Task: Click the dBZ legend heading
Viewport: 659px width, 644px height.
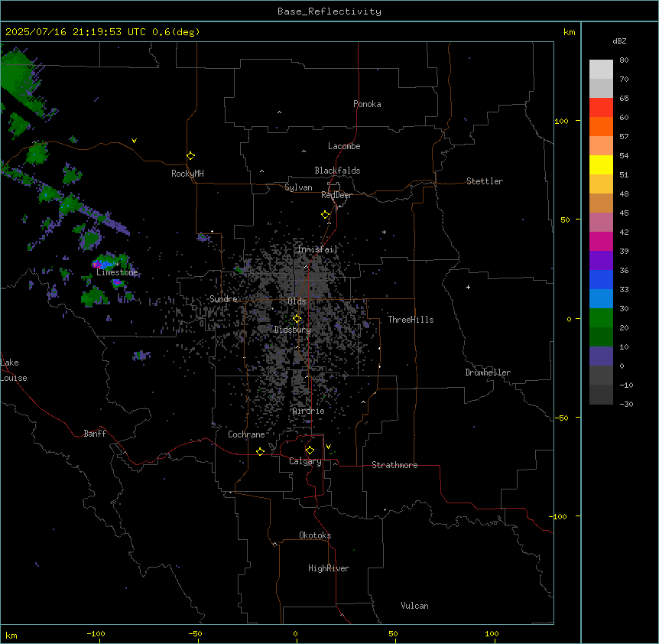Action: coord(619,41)
